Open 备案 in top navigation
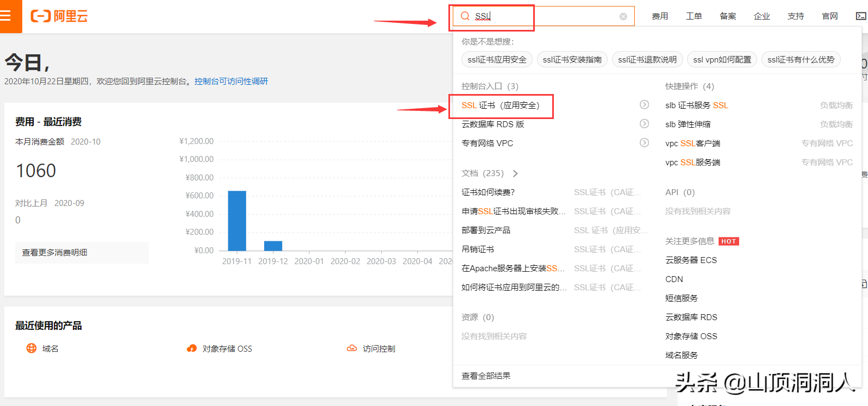Viewport: 868px width, 406px height. tap(728, 16)
